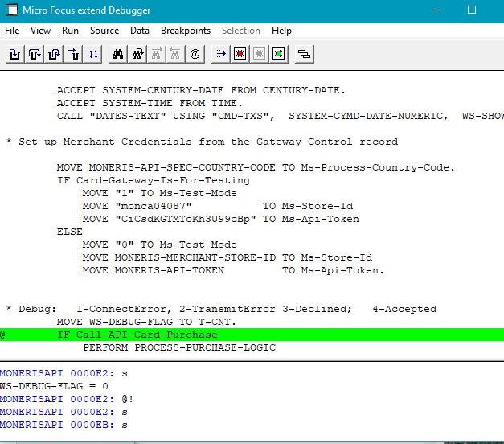Click the CALL "DATES-TEXT" source line

(x=281, y=116)
